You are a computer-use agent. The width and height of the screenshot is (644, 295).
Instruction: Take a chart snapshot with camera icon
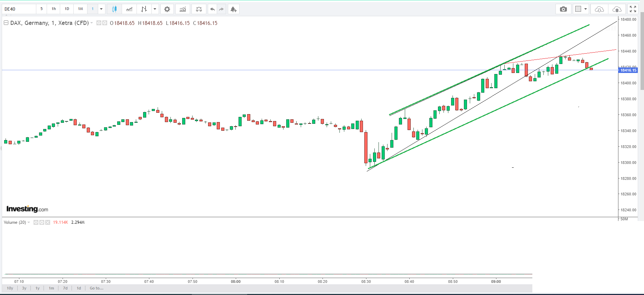563,9
